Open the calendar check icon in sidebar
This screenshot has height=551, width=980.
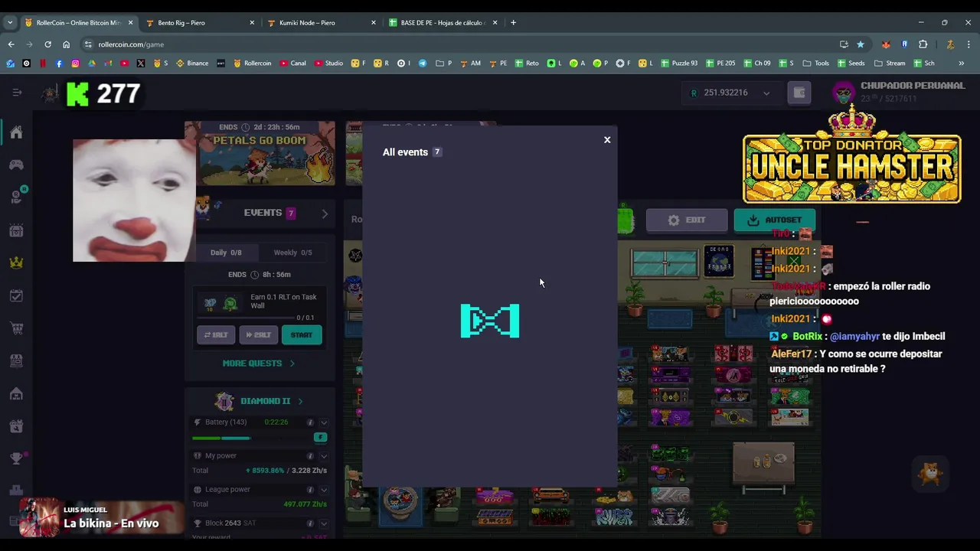click(16, 295)
